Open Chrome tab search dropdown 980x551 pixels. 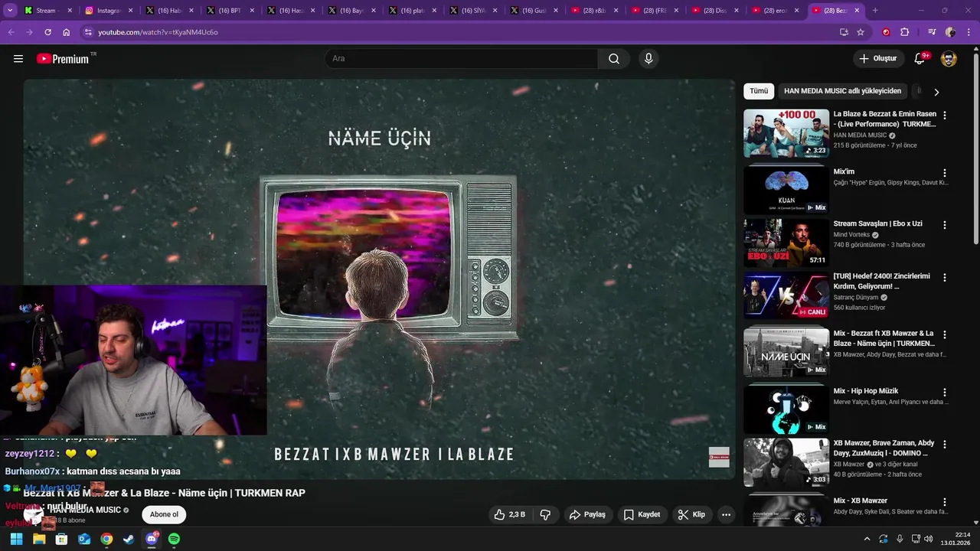10,11
